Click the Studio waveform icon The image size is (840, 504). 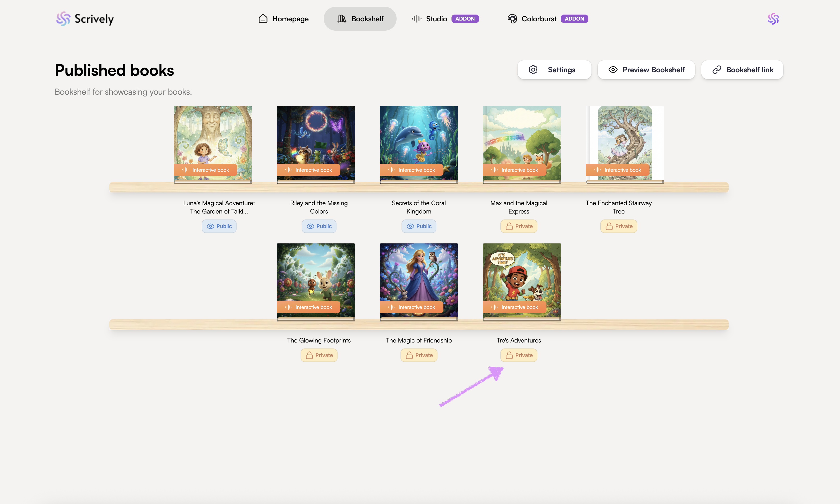(417, 19)
